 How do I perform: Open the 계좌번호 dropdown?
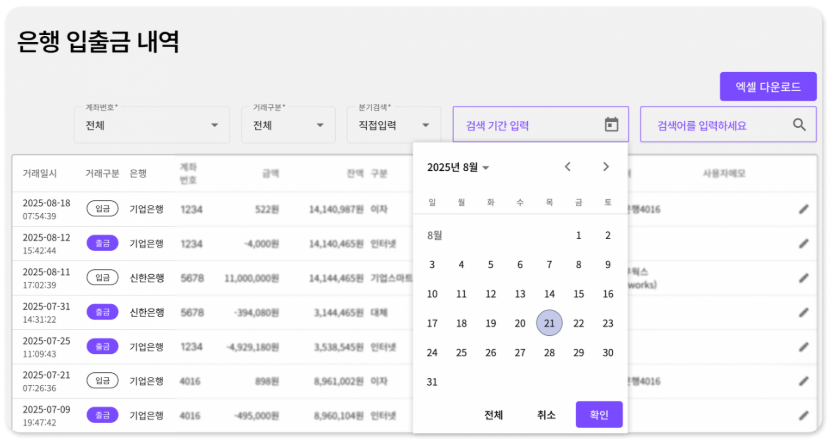pyautogui.click(x=152, y=125)
